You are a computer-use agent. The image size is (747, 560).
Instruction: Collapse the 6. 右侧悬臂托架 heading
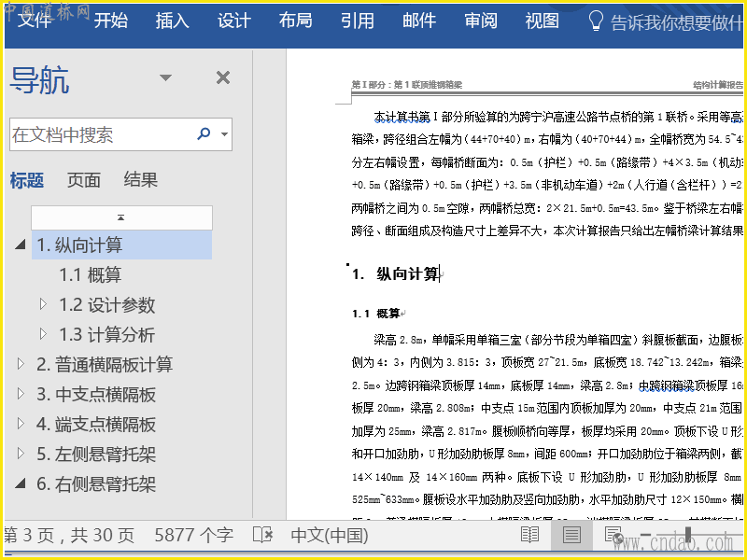20,483
